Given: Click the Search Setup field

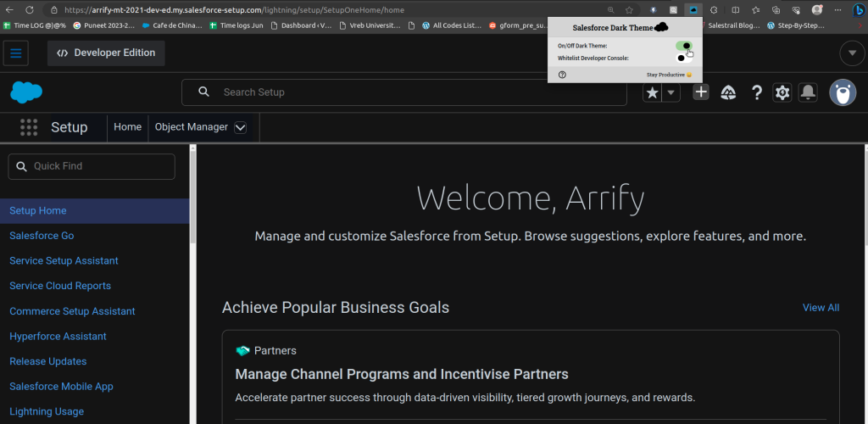Looking at the screenshot, I should point(404,92).
